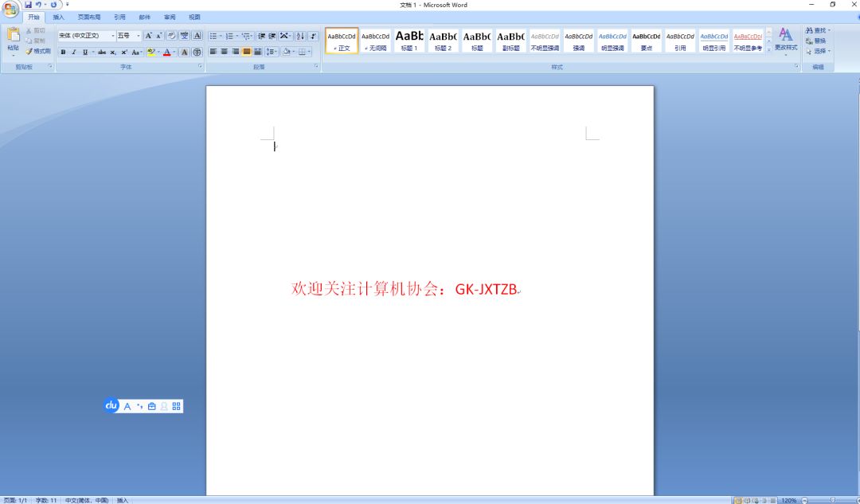Toggle underline formatting
The width and height of the screenshot is (860, 504).
85,52
